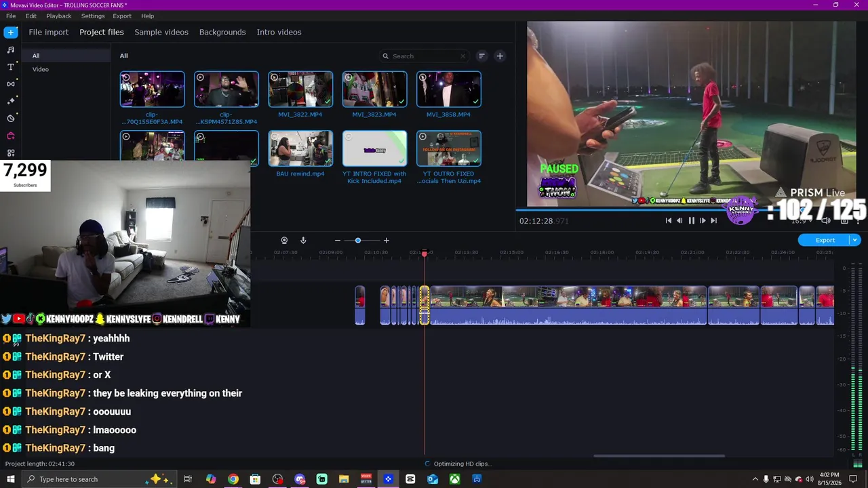
Task: Show hidden system tray icons
Action: (755, 479)
